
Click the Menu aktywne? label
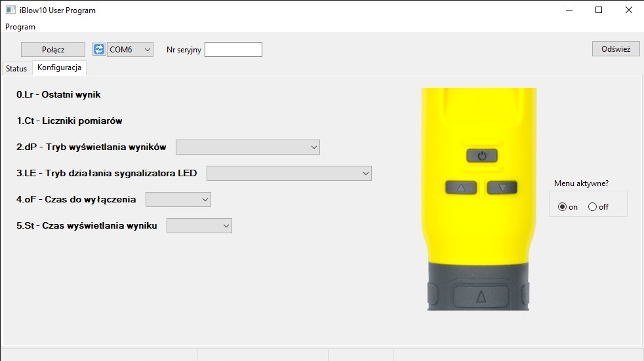coord(581,183)
